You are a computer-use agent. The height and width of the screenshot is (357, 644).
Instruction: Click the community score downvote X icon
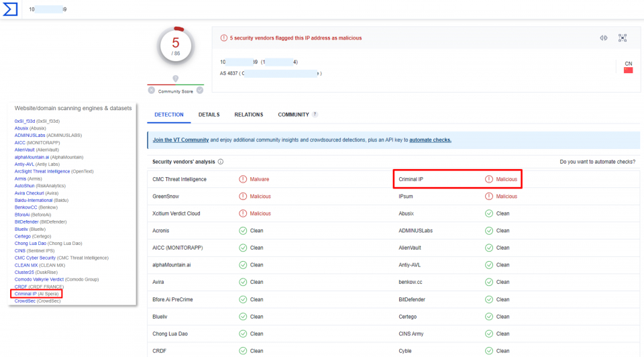[x=152, y=91]
